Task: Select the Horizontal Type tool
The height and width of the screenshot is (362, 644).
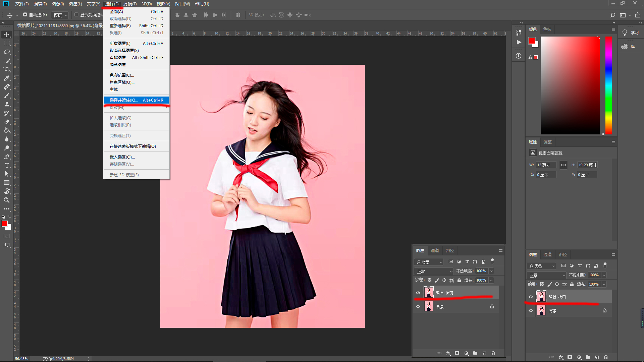Action: pos(7,165)
